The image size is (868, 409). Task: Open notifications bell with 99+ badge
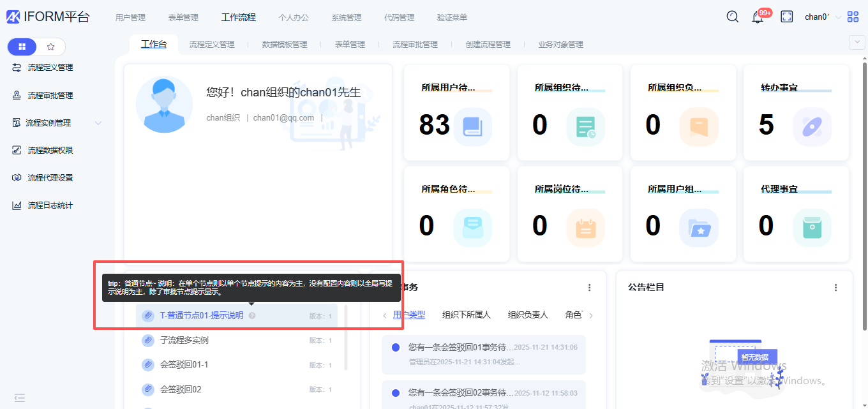[x=758, y=17]
